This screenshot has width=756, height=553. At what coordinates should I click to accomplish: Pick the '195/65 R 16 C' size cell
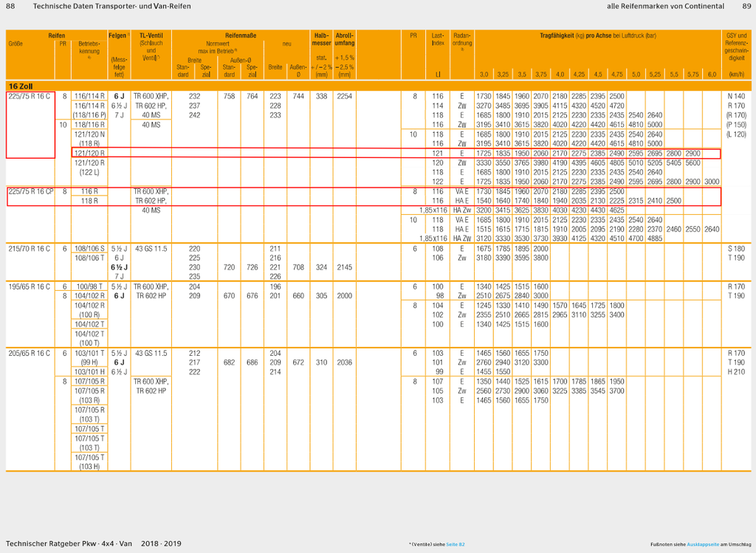click(x=30, y=287)
